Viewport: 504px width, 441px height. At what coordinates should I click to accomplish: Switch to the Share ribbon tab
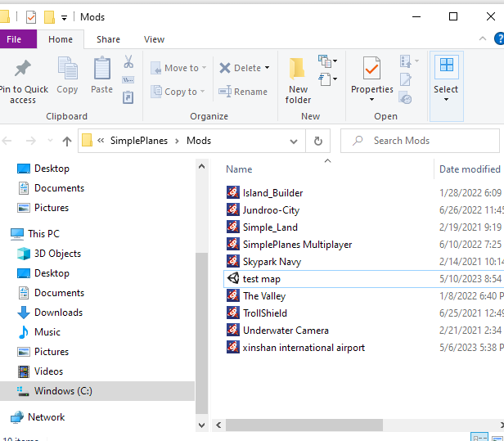108,39
